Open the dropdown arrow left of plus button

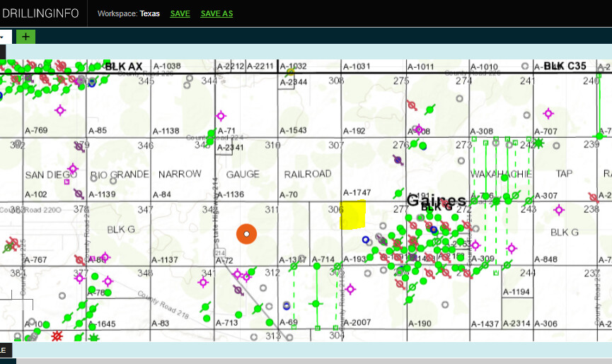[x=4, y=37]
